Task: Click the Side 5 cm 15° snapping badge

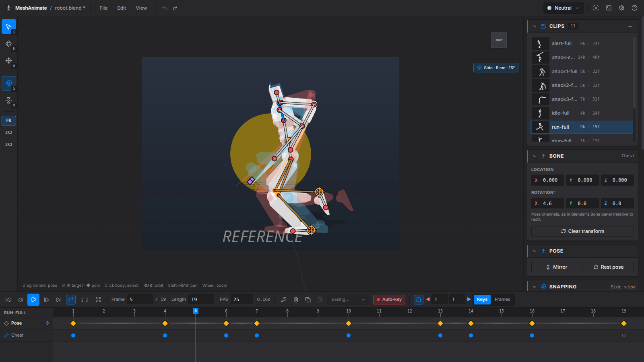Action: (x=496, y=68)
